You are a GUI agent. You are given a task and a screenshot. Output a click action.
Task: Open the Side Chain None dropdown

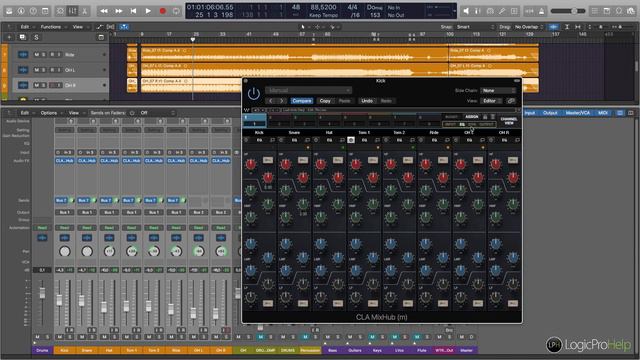pos(498,90)
